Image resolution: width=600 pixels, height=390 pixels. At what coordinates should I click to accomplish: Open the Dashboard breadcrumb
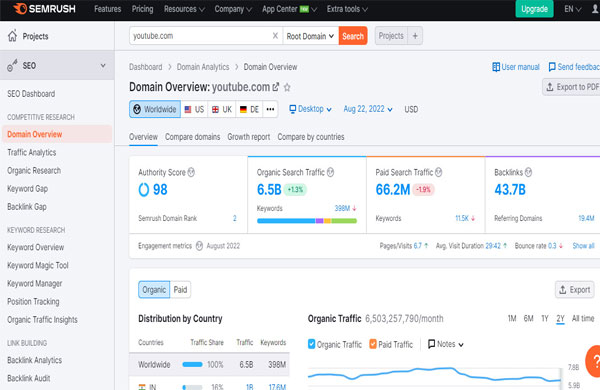(x=145, y=67)
